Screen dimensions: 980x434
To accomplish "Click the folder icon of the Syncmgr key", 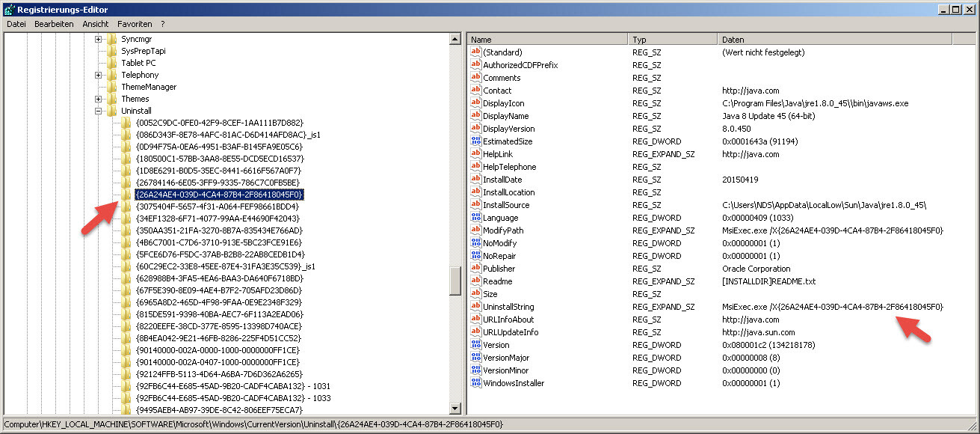I will click(112, 39).
